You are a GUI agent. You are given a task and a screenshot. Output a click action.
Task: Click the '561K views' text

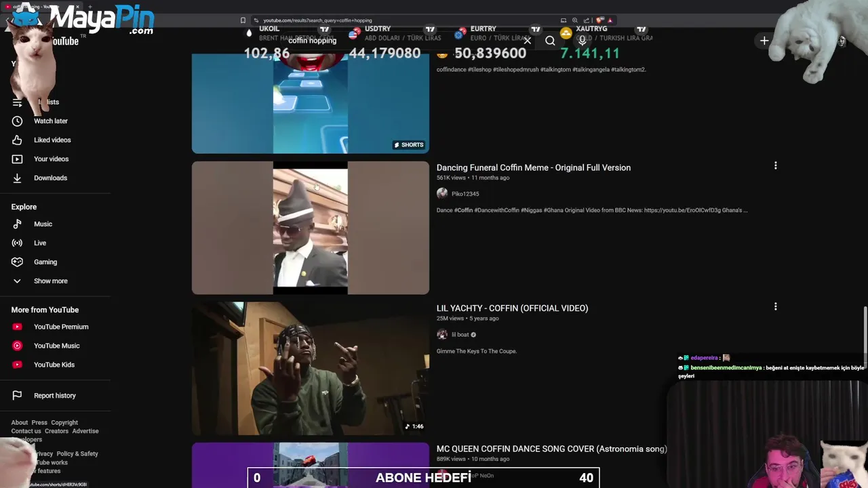pos(451,178)
